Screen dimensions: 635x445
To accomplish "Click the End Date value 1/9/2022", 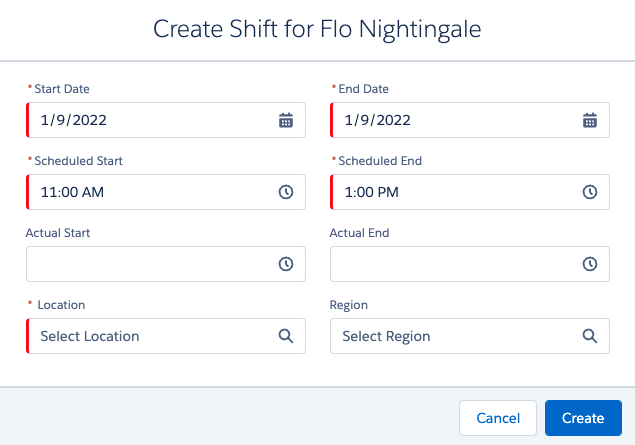I will pos(377,120).
